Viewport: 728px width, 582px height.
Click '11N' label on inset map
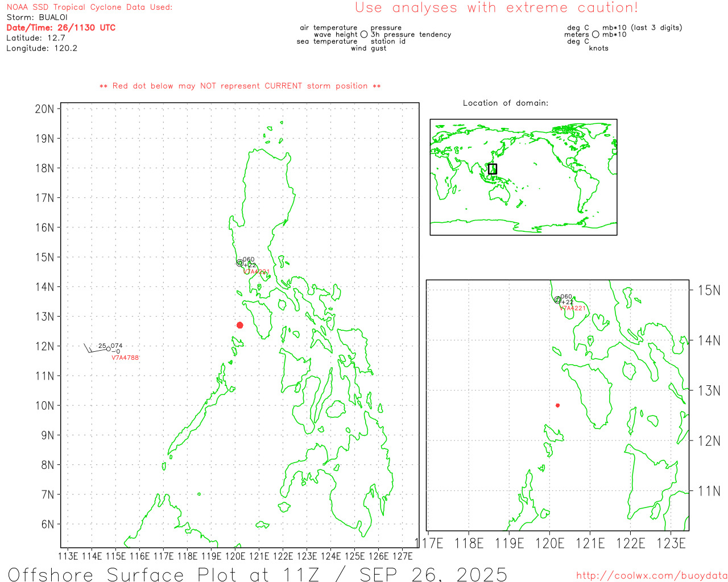[x=709, y=491]
